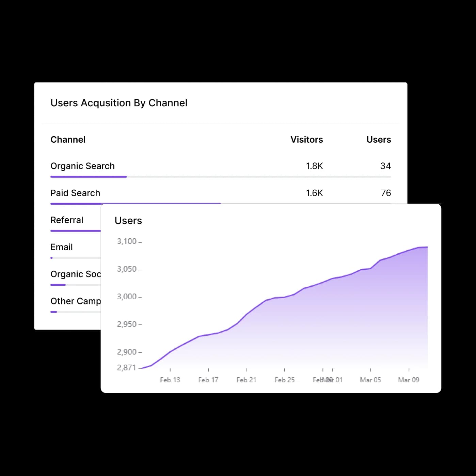This screenshot has width=476, height=476.
Task: Click the 1.8K visitors value
Action: (x=314, y=166)
